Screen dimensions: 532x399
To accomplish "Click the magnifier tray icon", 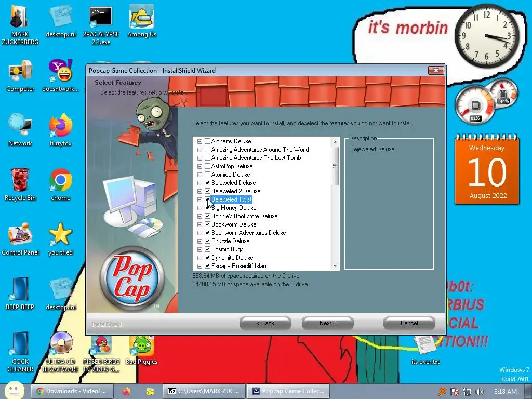I will [442, 392].
